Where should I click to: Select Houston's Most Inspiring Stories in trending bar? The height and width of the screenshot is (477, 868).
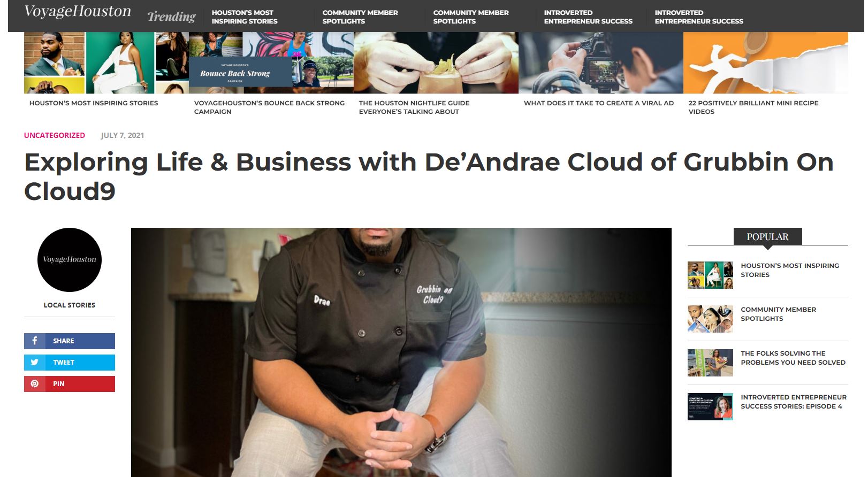click(245, 17)
